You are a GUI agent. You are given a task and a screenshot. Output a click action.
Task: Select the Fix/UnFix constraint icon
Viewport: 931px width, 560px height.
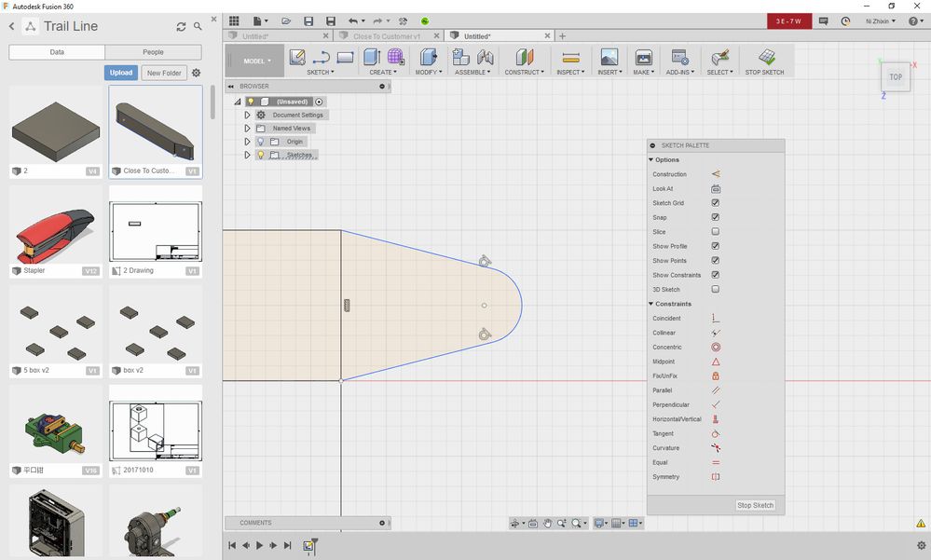(x=716, y=376)
